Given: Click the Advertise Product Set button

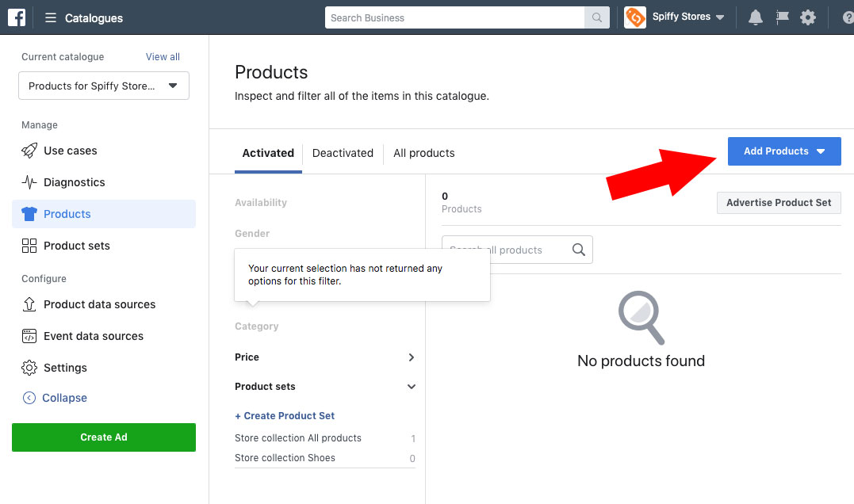Looking at the screenshot, I should [x=779, y=202].
